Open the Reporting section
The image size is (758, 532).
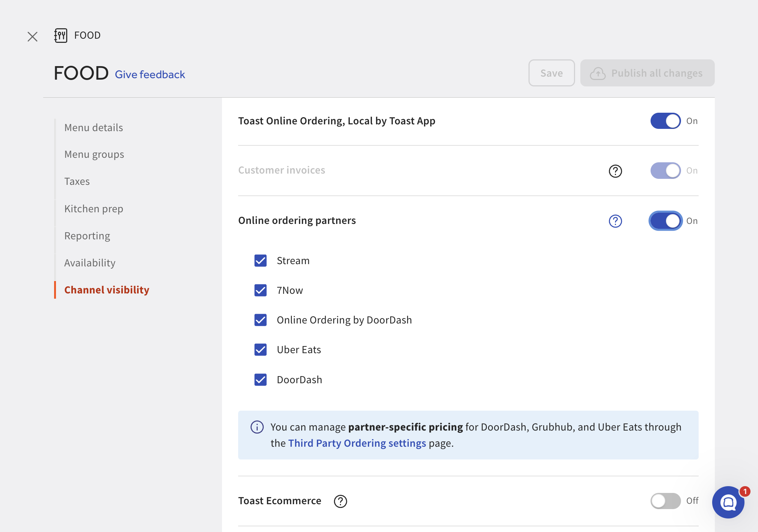(x=87, y=236)
